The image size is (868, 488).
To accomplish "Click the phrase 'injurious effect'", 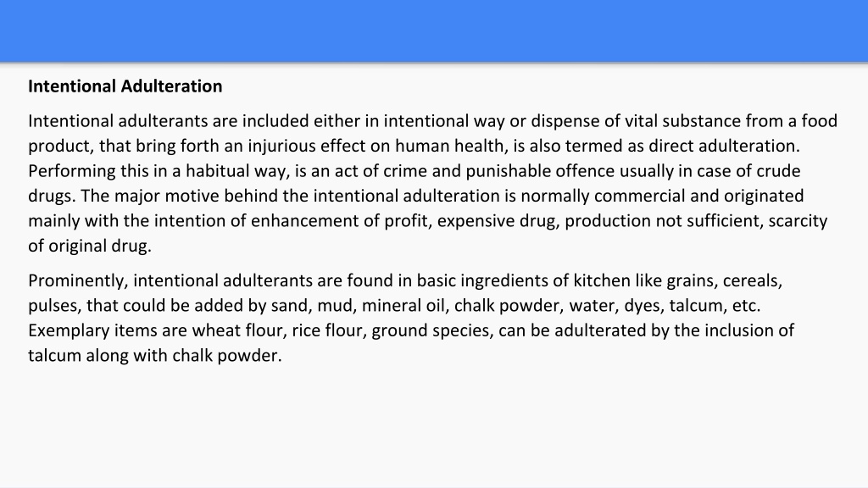I will coord(304,146).
